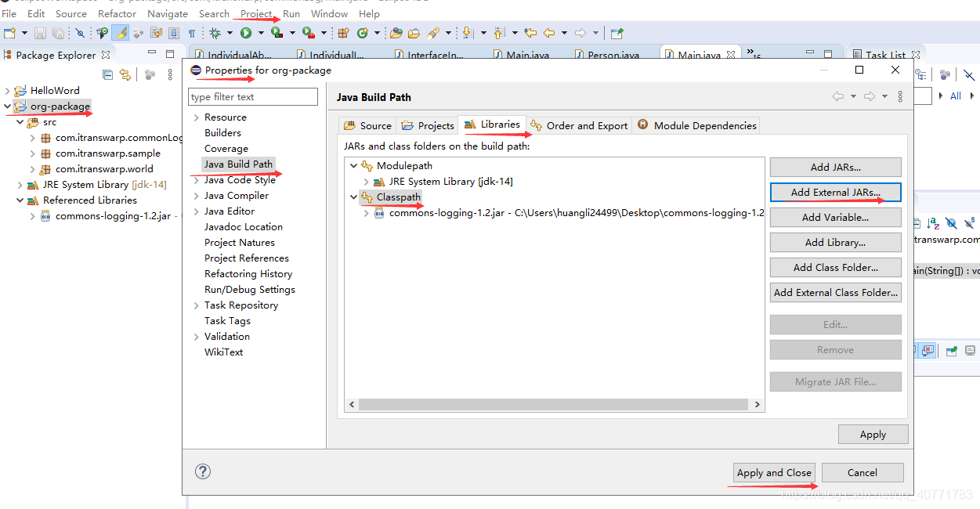Click the Save toolbar icon
This screenshot has height=509, width=980.
(40, 33)
